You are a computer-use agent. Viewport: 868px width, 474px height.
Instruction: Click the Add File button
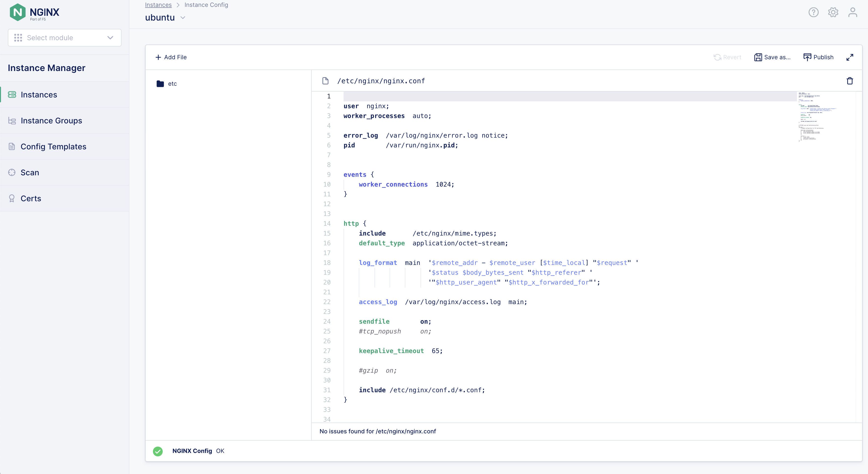tap(171, 57)
